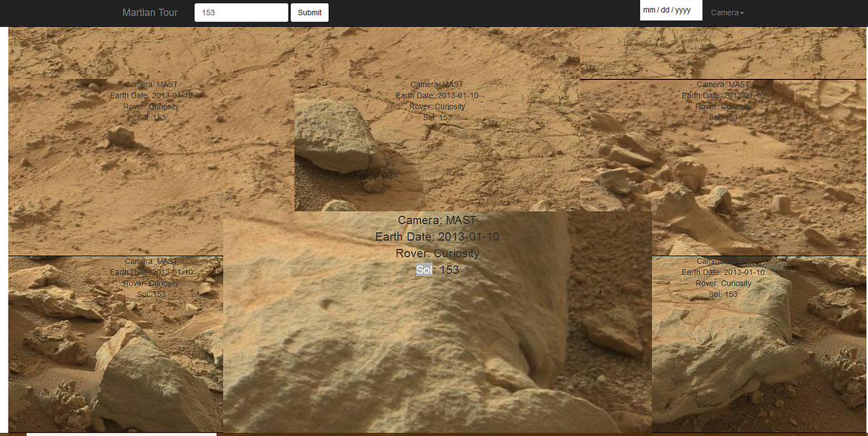This screenshot has width=868, height=436.
Task: Click the mm/dd/yyyy date picker field
Action: (670, 10)
